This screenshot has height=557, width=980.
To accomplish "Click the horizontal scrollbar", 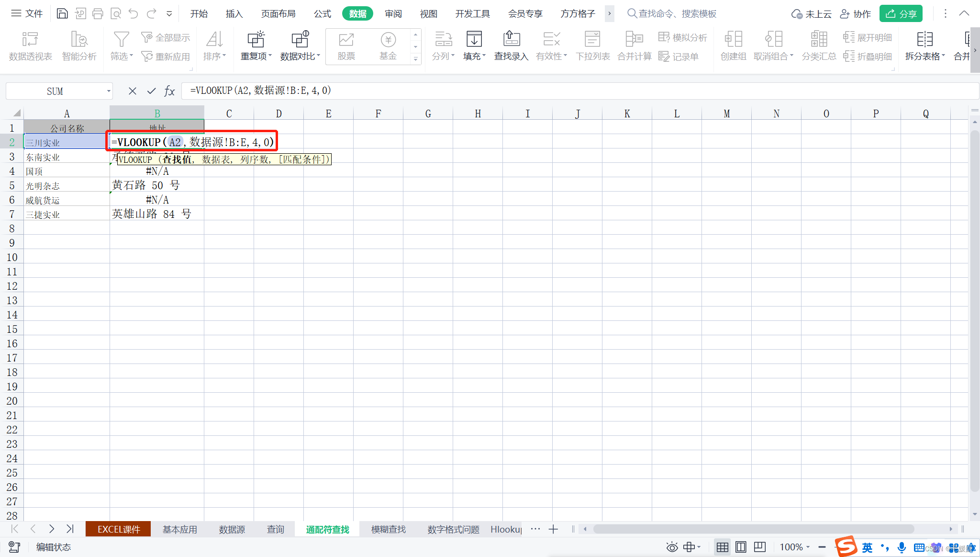I will pos(753,529).
